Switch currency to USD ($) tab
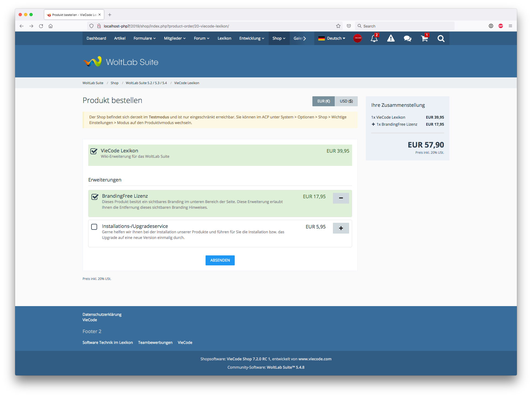This screenshot has height=397, width=532. click(x=346, y=101)
